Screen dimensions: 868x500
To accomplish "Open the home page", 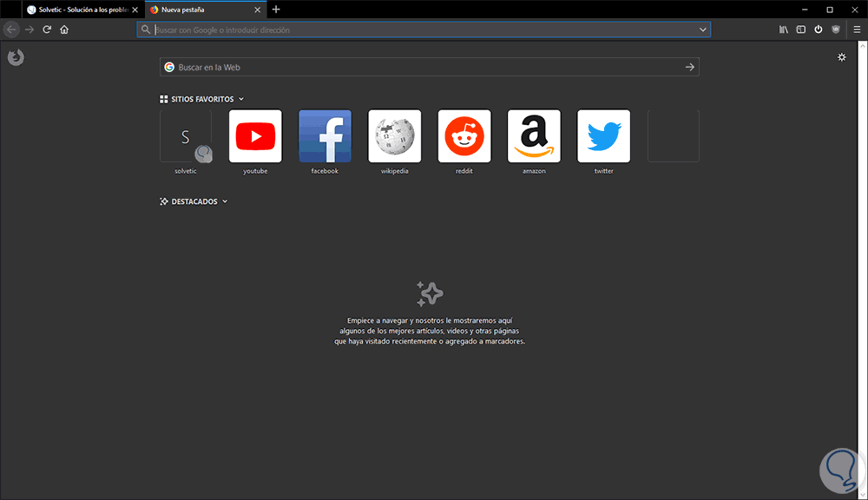I will [64, 30].
